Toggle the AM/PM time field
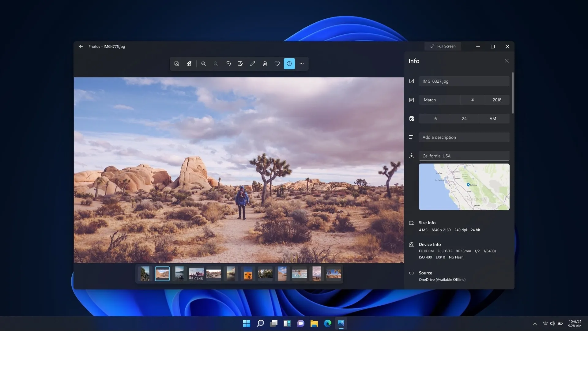This screenshot has height=392, width=588. [x=492, y=119]
